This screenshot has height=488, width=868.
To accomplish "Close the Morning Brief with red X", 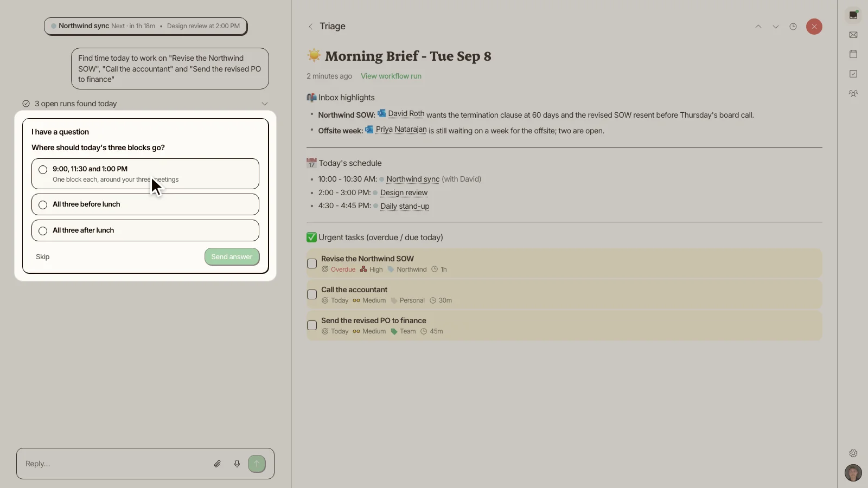I will 814,27.
